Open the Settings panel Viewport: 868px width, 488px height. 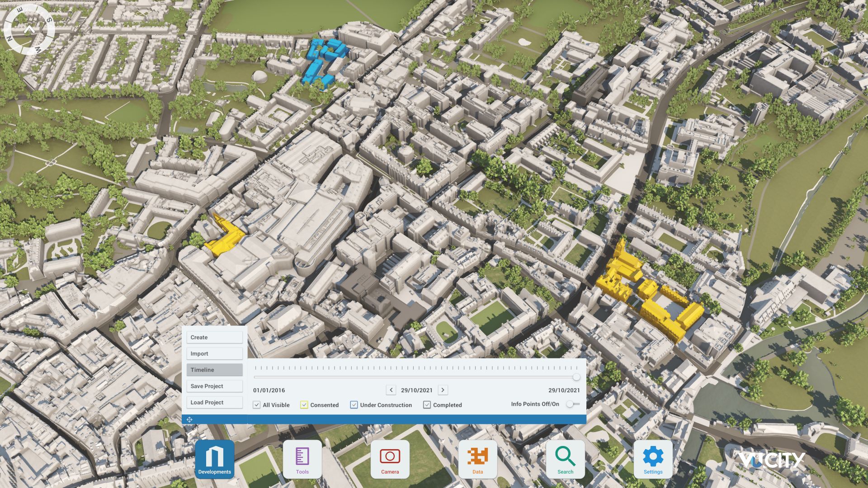pyautogui.click(x=653, y=459)
